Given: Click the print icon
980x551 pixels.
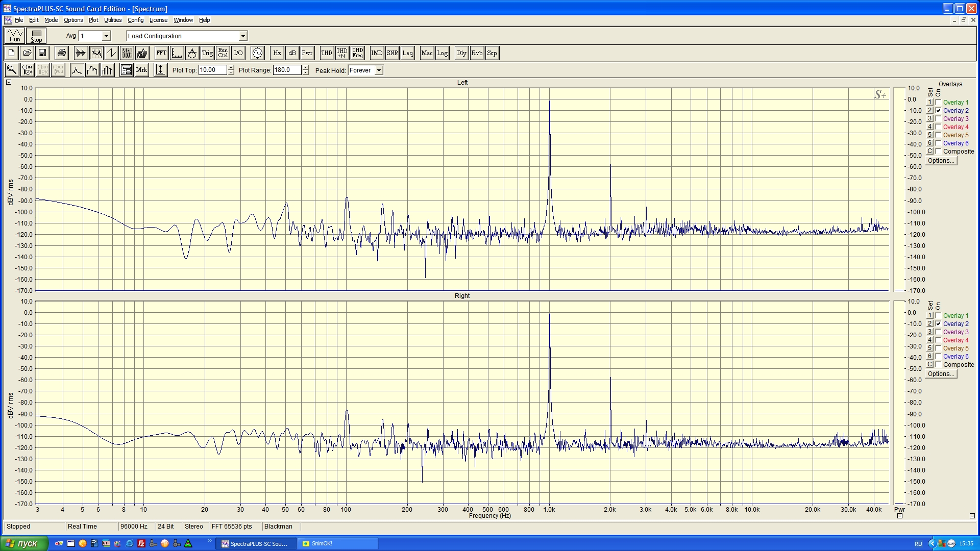Looking at the screenshot, I should coord(62,53).
